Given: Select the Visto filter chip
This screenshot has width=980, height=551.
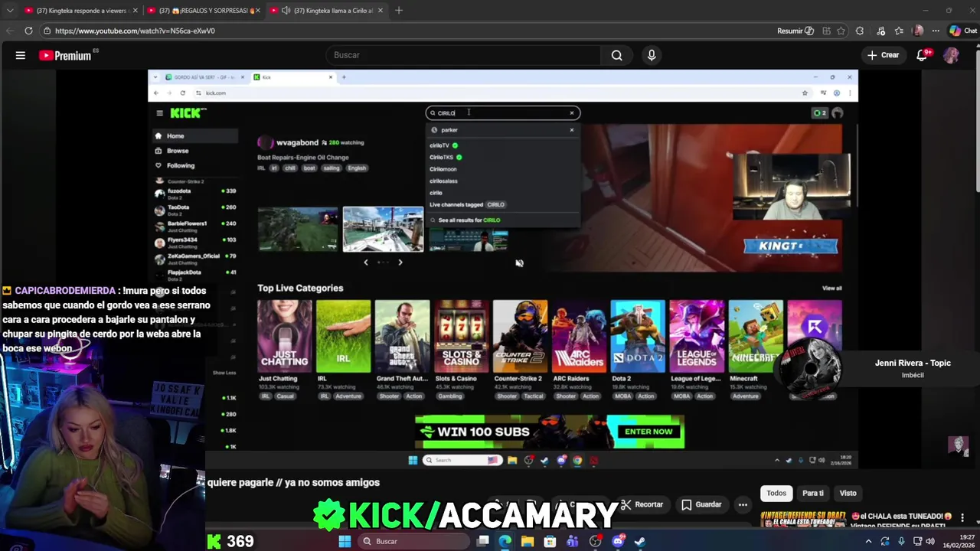Looking at the screenshot, I should coord(848,494).
